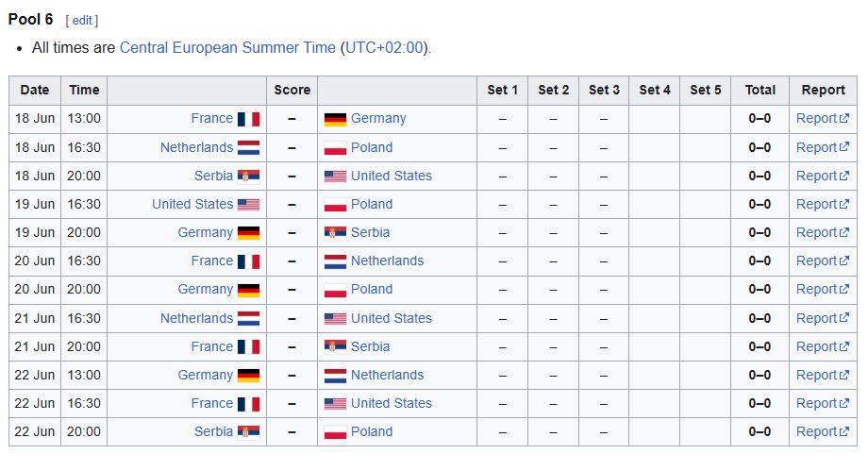868x471 pixels.
Task: Click the Poland flag in the 20 Jun 20:00 row
Action: [x=335, y=290]
